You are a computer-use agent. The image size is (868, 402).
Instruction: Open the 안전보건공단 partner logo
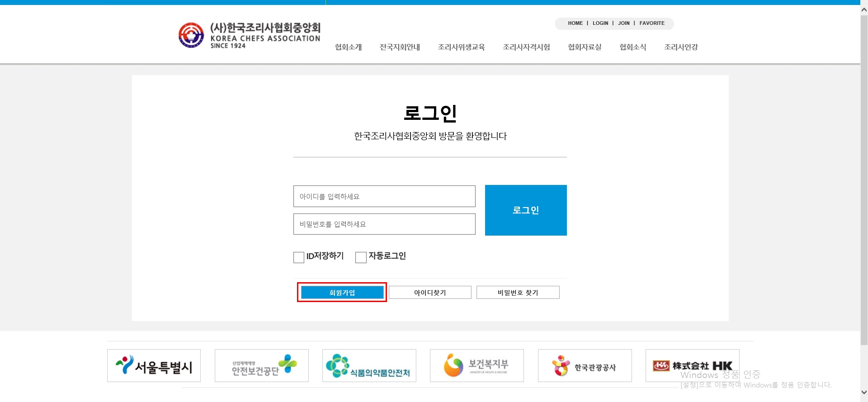(x=261, y=365)
